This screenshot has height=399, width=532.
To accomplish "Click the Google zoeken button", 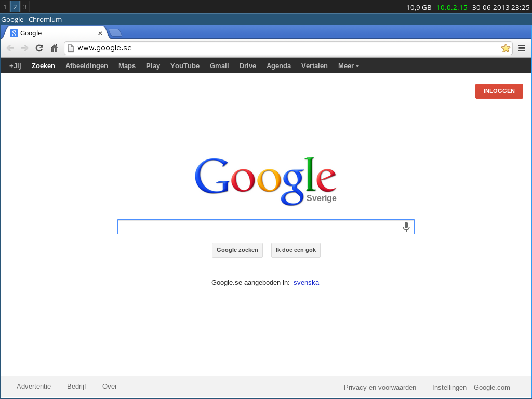I will coord(237,250).
